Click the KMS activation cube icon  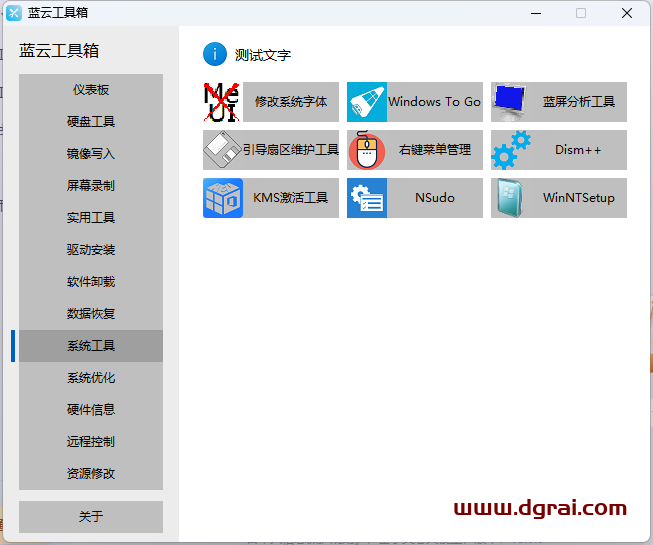(x=223, y=198)
